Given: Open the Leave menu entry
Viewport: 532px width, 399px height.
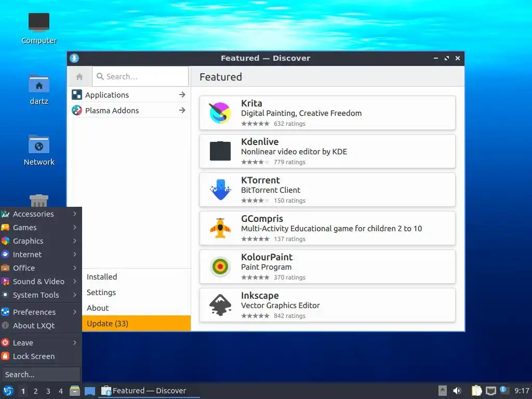Looking at the screenshot, I should (41, 343).
